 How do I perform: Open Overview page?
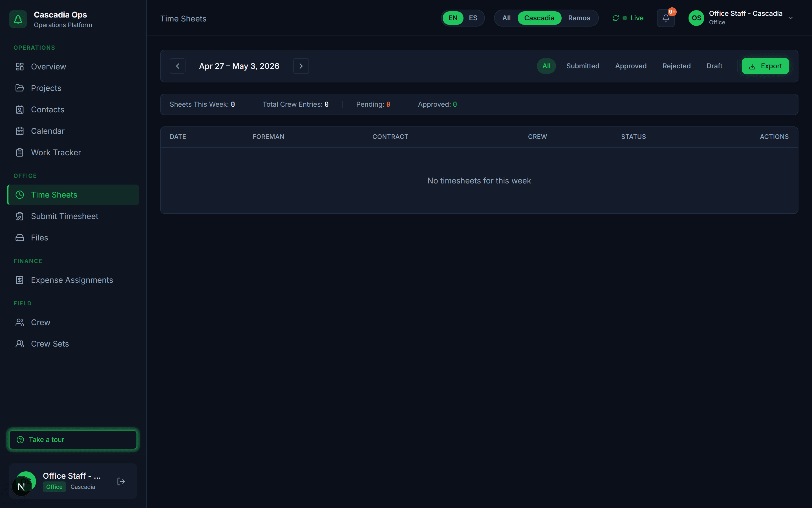click(73, 67)
